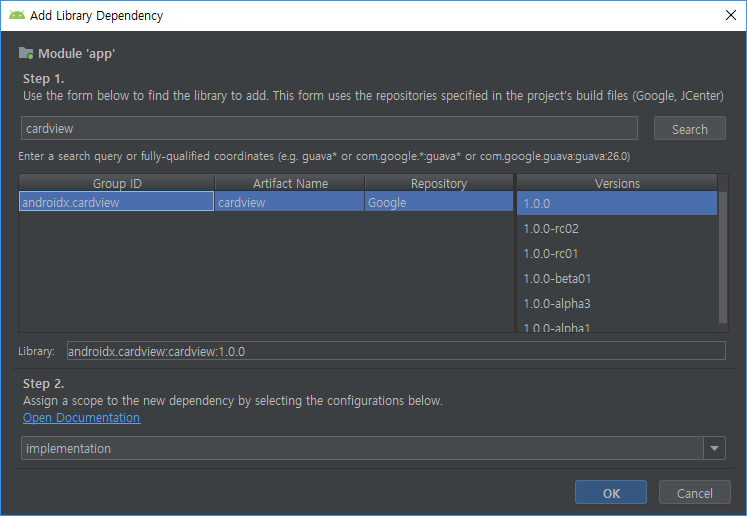Select the cardview Artifact Name cell
The image size is (747, 516).
[290, 202]
